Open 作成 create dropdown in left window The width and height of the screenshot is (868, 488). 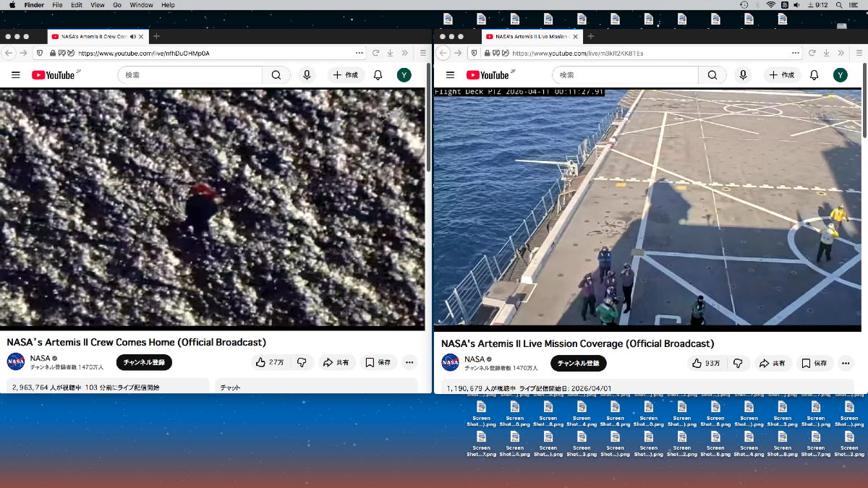tap(346, 75)
